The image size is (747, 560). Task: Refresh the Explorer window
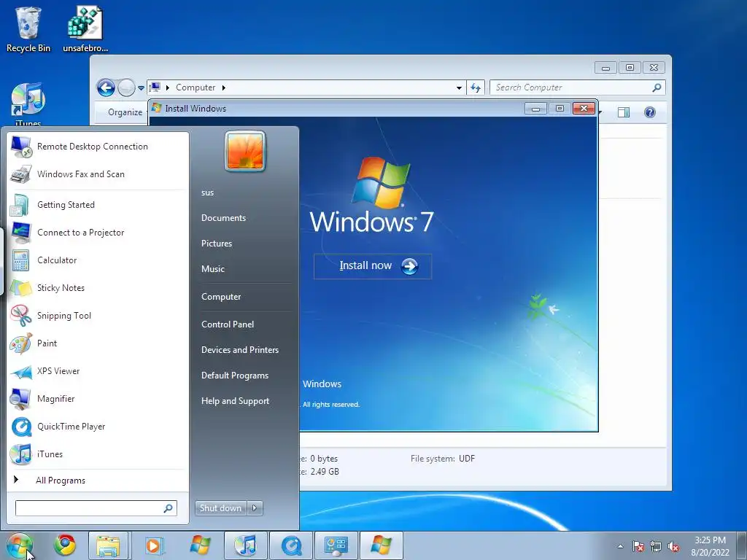[476, 87]
